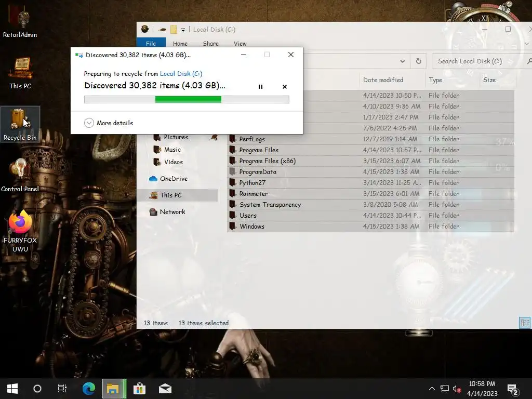Click the Users folder icon
Image resolution: width=532 pixels, height=399 pixels.
232,216
